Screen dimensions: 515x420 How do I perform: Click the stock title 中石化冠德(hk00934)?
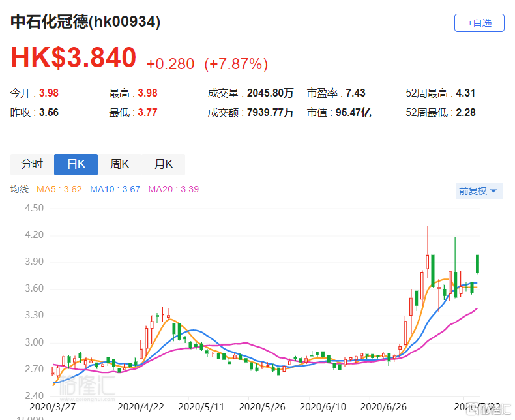(85, 22)
